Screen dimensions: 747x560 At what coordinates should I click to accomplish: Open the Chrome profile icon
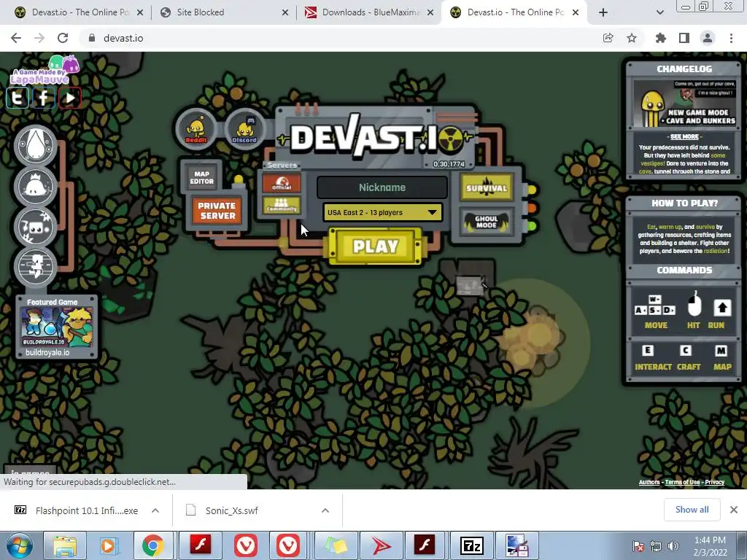pos(708,38)
